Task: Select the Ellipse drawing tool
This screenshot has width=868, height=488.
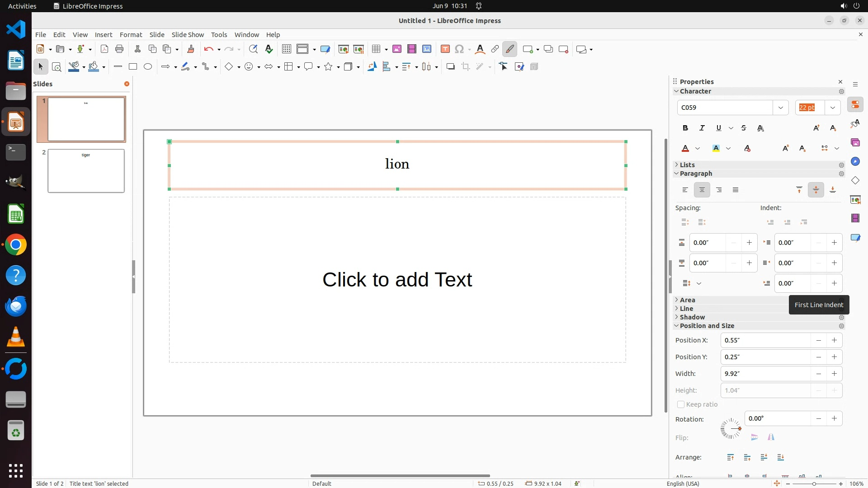Action: 148,67
